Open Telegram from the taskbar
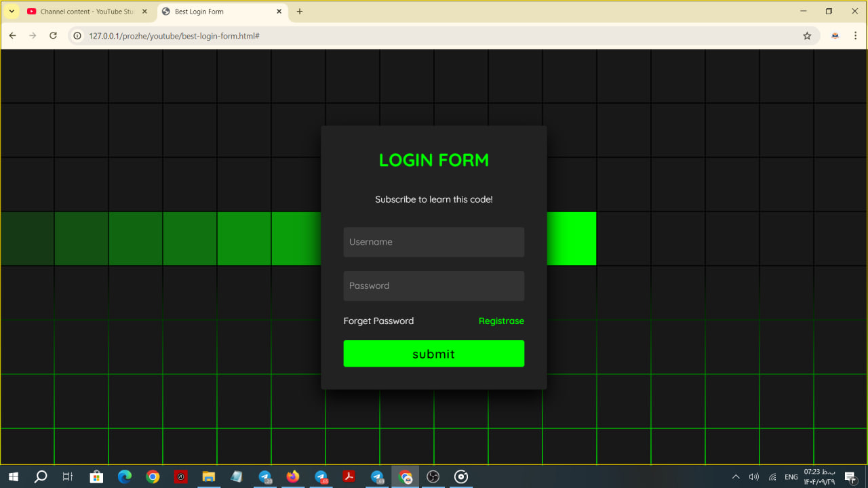This screenshot has width=868, height=488. tap(264, 476)
